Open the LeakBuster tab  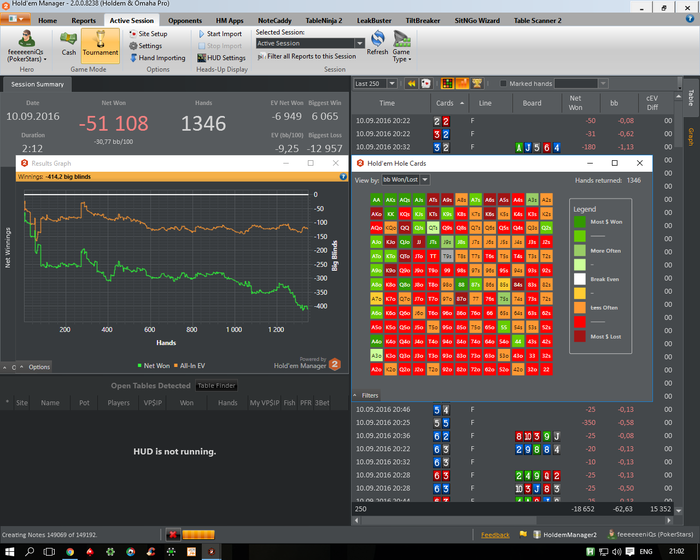pos(374,21)
